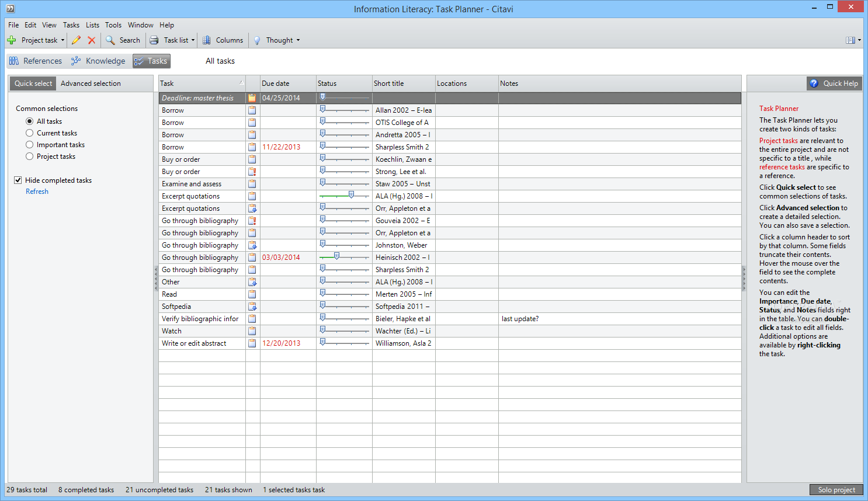
Task: Click task icon in the Watch row
Action: (x=252, y=331)
